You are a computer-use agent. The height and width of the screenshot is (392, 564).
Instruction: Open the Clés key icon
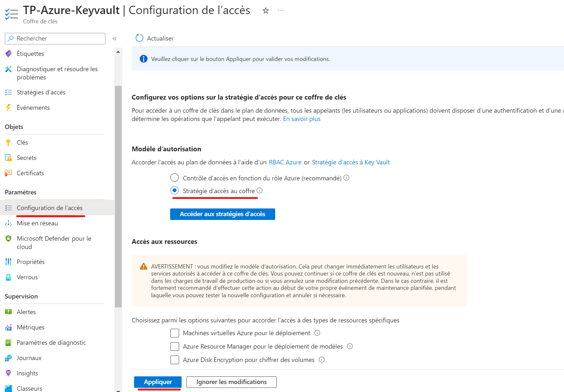point(8,142)
